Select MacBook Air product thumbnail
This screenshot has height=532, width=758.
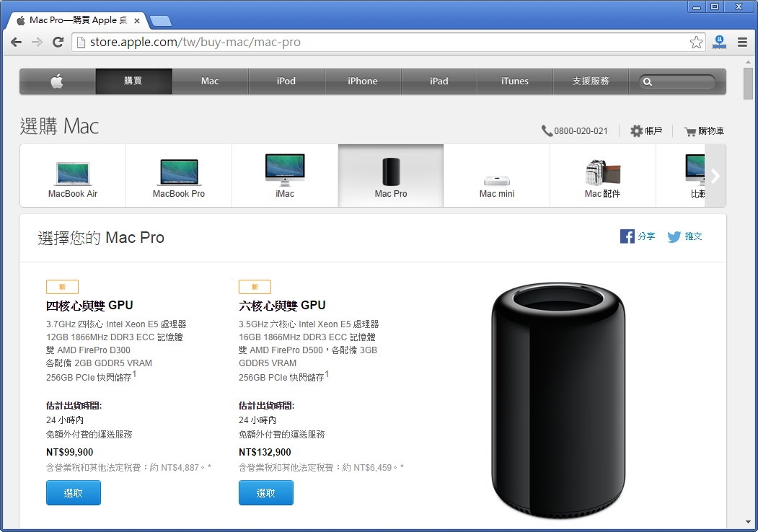point(73,176)
